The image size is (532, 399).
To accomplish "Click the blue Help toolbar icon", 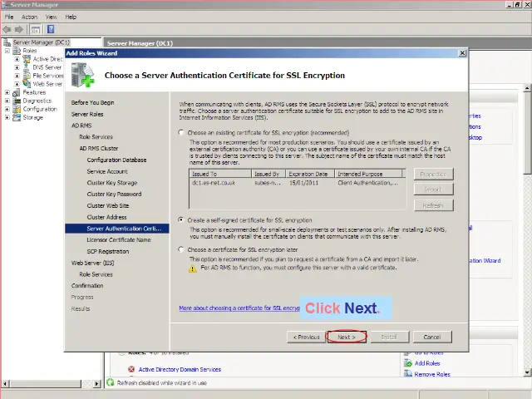I will (x=51, y=30).
